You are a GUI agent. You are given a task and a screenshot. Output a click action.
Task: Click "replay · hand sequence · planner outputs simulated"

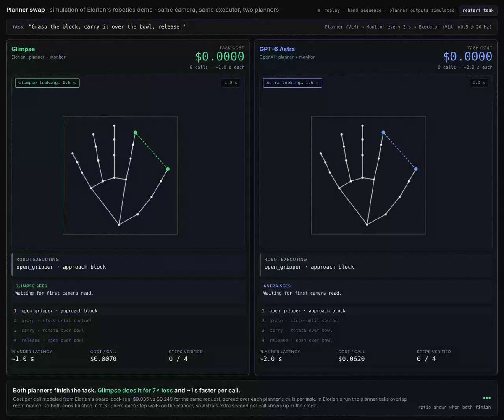tap(389, 10)
